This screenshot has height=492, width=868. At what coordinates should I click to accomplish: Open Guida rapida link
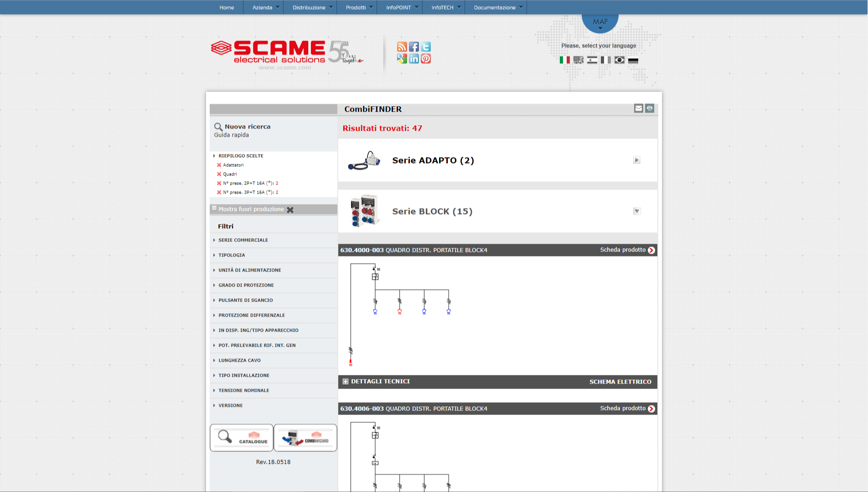[232, 135]
